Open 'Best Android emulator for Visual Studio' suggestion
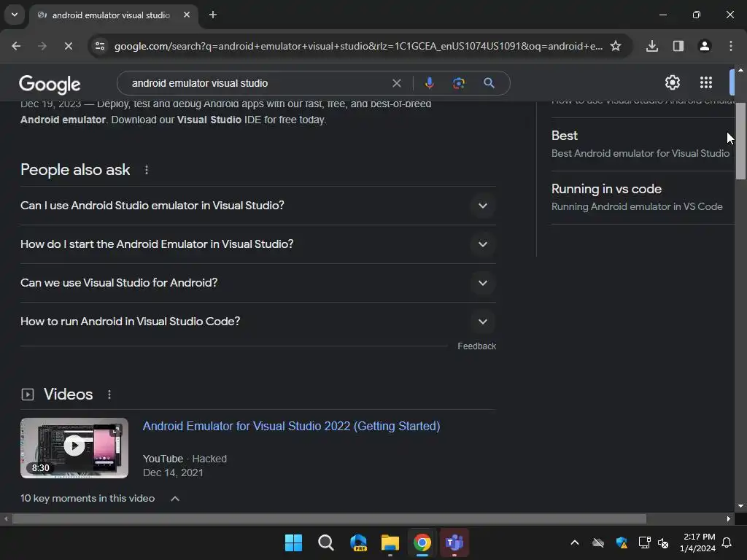The height and width of the screenshot is (560, 747). pyautogui.click(x=640, y=144)
